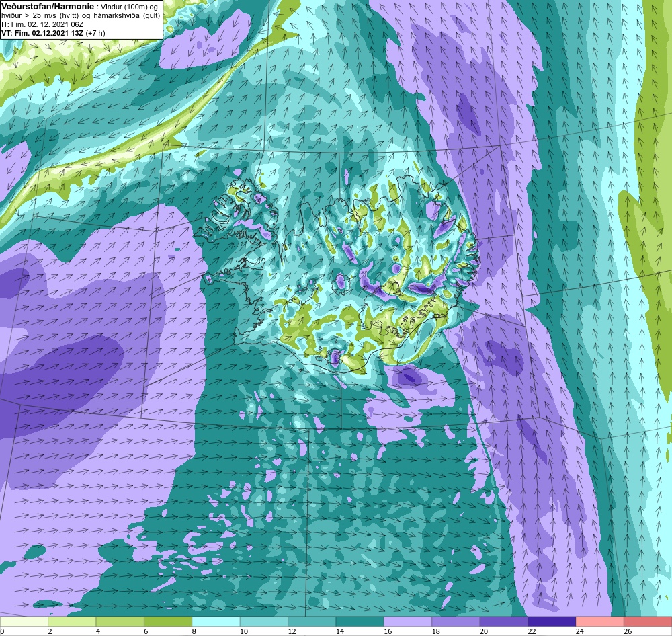This screenshot has height=636, width=672.
Task: Select the 22–24 m/s dark indigo legend swatch
Action: click(x=552, y=621)
